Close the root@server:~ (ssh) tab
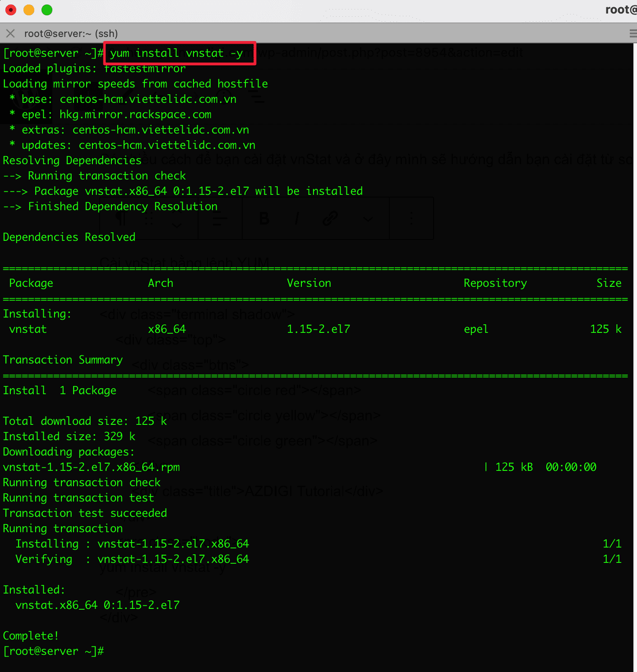Screen dimensions: 637x672 tap(10, 33)
